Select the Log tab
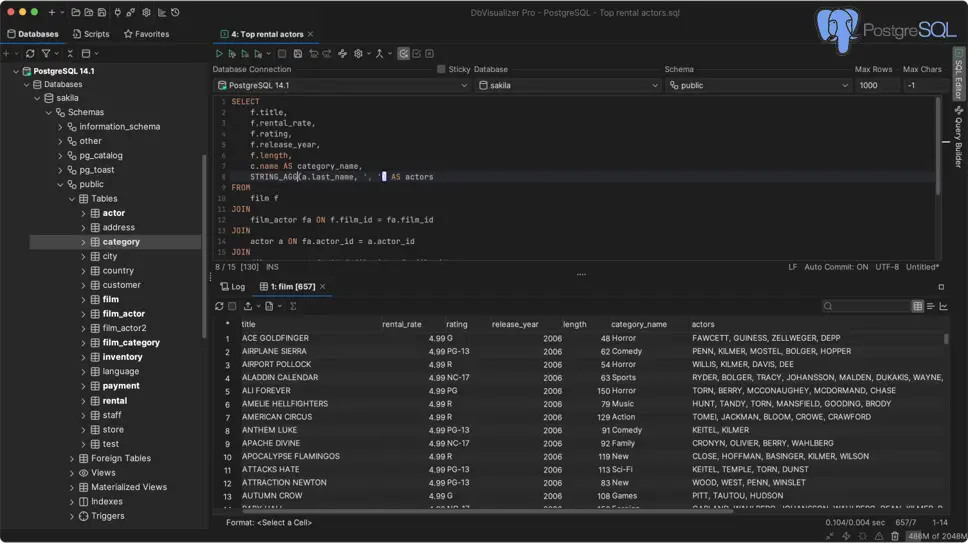This screenshot has height=543, width=968. 233,287
